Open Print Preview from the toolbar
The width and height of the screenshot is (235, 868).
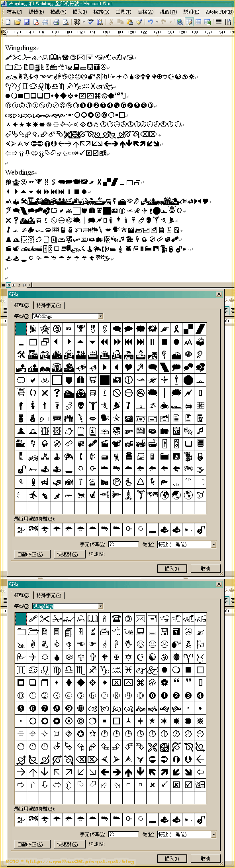coord(65,22)
